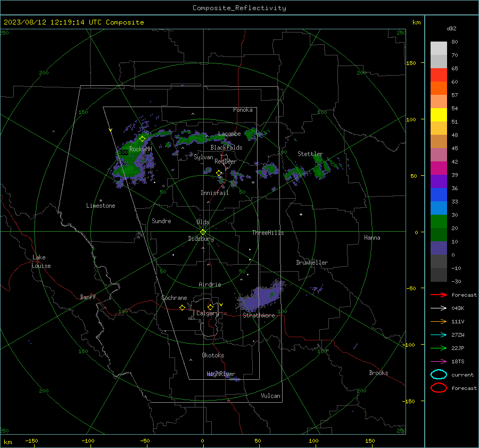Click the Stettler town label
The width and height of the screenshot is (479, 448).
pos(310,154)
